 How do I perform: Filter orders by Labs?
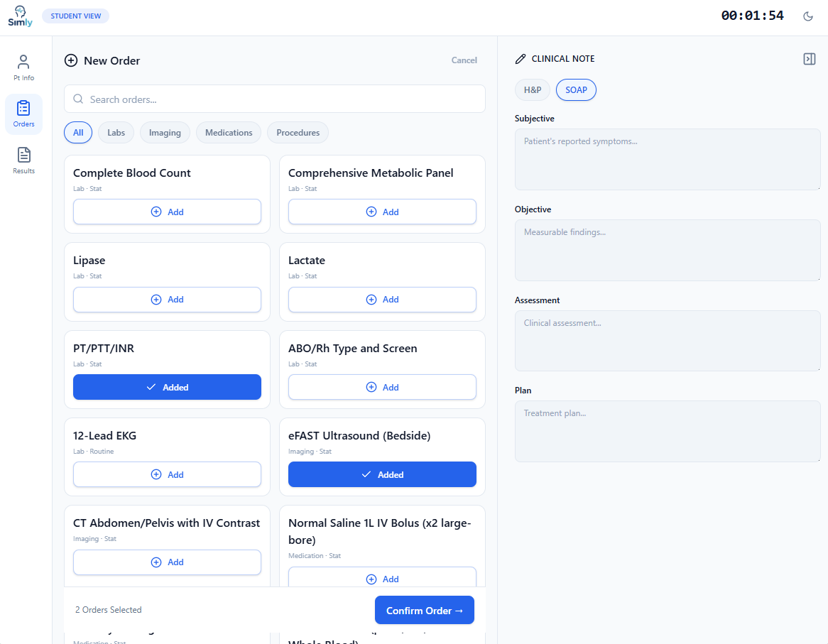(x=116, y=133)
